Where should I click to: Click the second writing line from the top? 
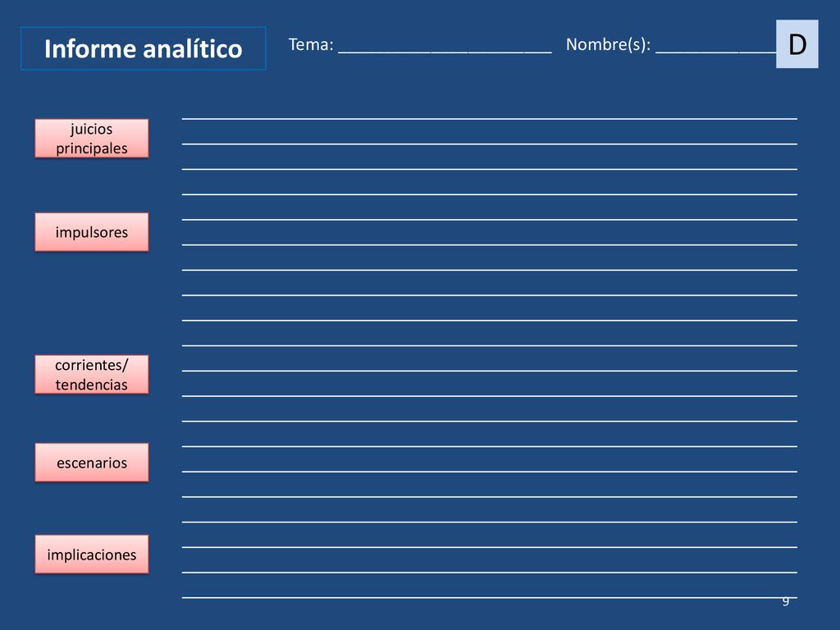[x=490, y=144]
